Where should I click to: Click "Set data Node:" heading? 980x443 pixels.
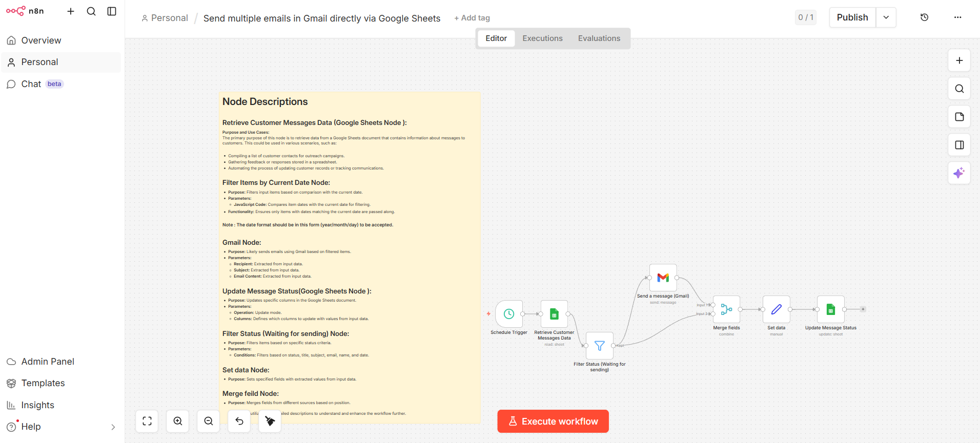(246, 370)
